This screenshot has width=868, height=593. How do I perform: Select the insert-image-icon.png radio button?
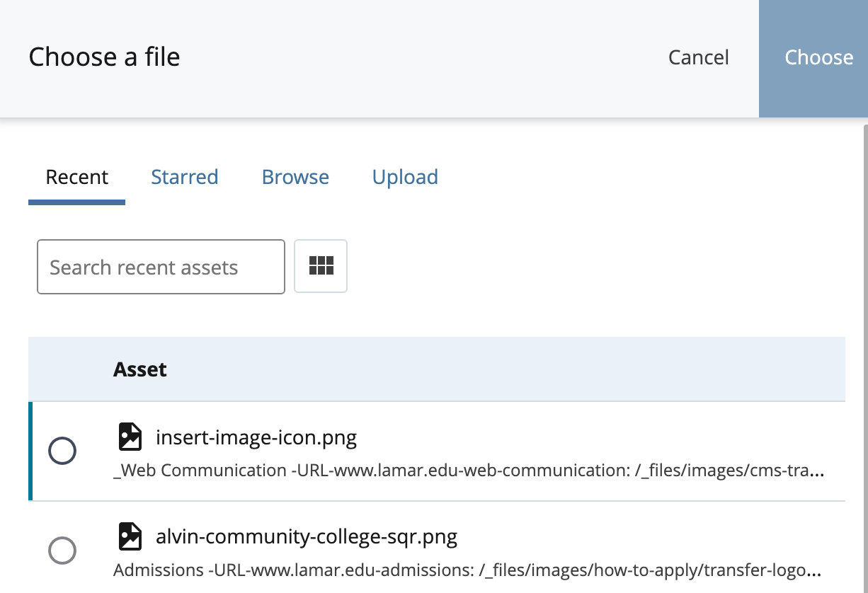[x=62, y=451]
